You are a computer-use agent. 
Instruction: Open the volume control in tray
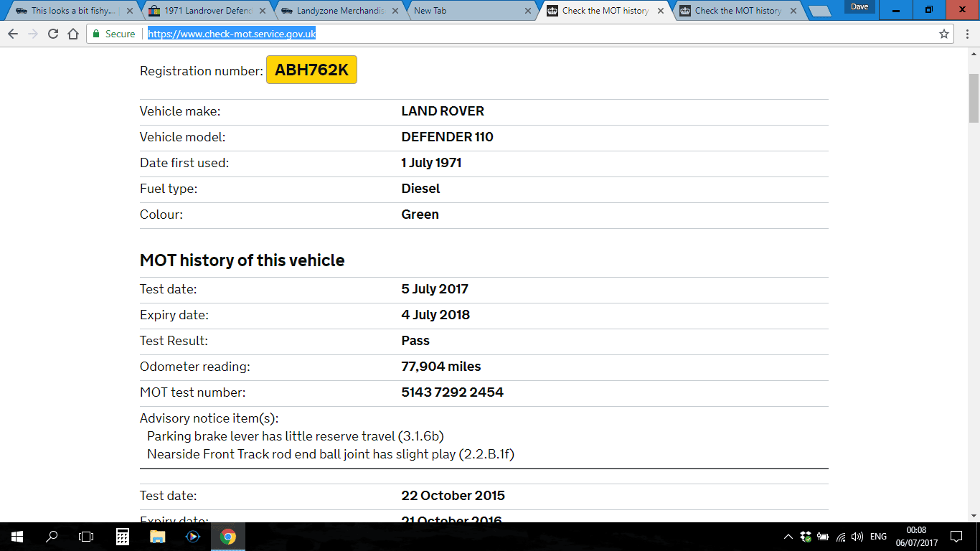(857, 537)
